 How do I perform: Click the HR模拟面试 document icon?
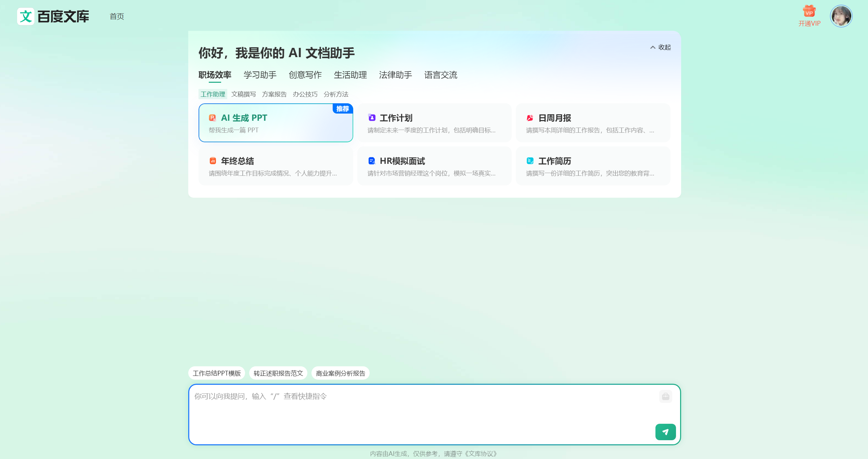point(372,161)
